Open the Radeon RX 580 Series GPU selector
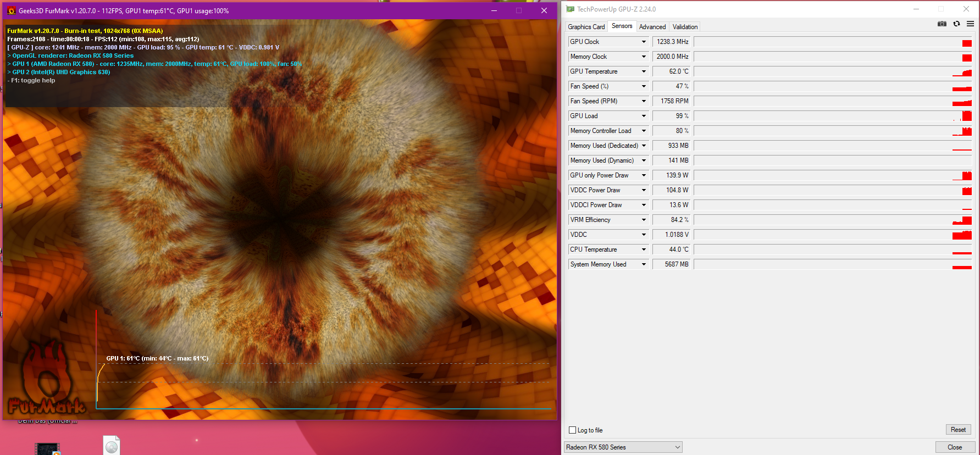980x455 pixels. point(623,447)
